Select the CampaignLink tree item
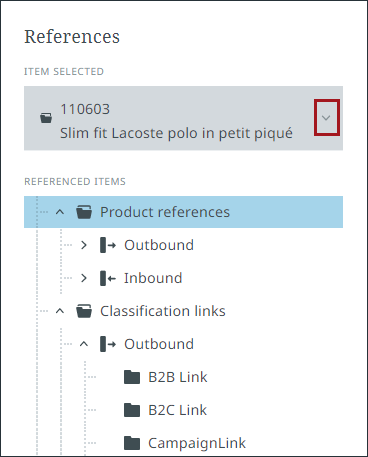The width and height of the screenshot is (368, 457). (197, 443)
